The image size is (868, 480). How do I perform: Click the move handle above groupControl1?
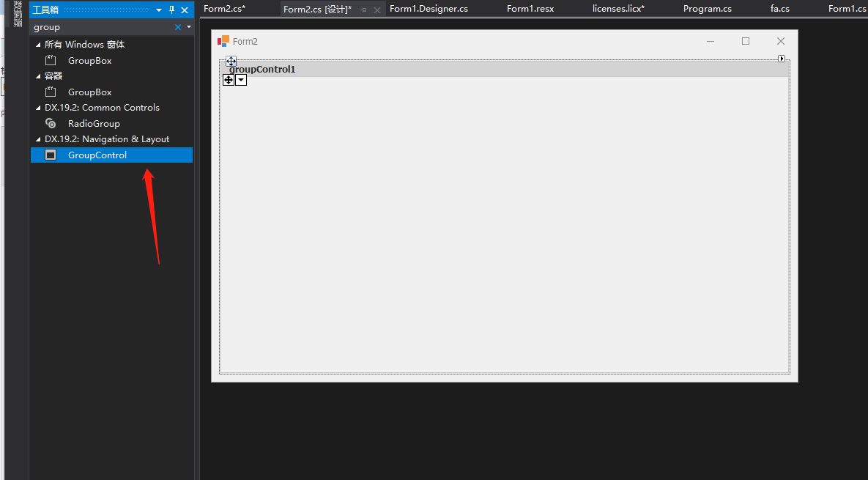[231, 62]
